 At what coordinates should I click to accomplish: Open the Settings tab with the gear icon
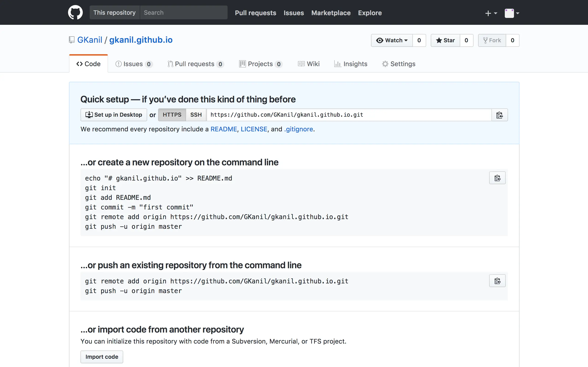[x=399, y=64]
